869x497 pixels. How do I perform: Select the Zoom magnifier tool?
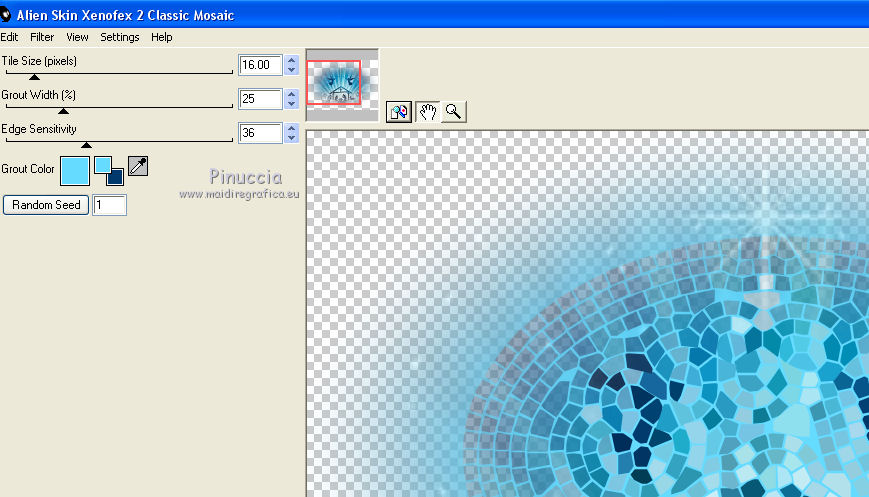(x=453, y=112)
